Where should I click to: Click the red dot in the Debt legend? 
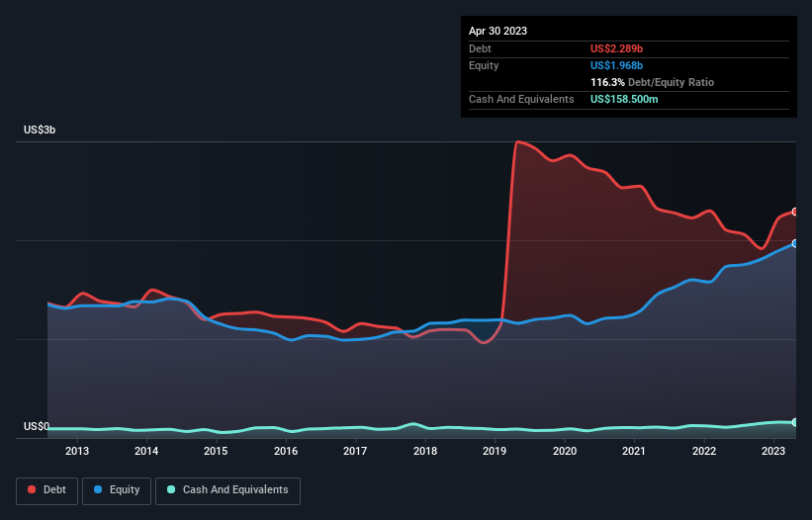coord(32,489)
